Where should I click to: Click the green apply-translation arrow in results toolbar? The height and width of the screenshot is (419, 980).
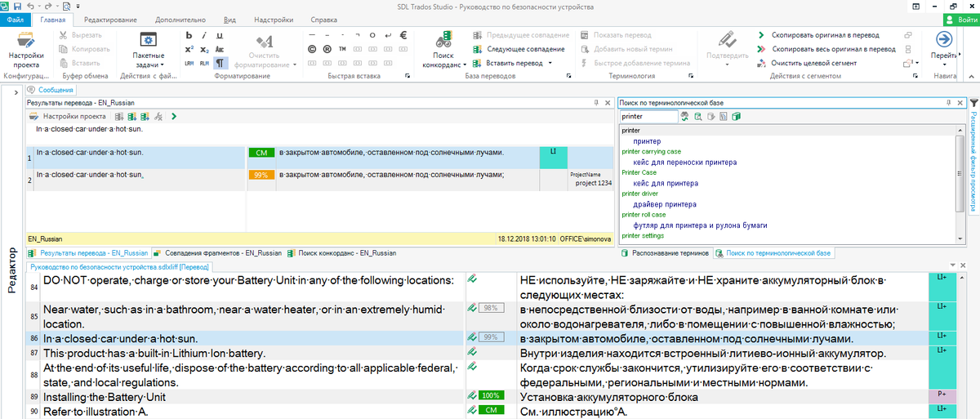click(174, 117)
